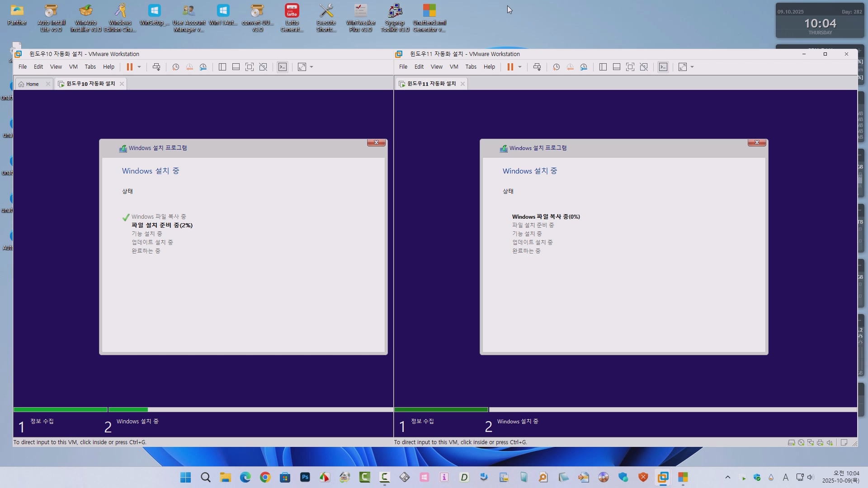Show hidden system tray icons
Viewport: 868px width, 488px height.
pyautogui.click(x=727, y=477)
